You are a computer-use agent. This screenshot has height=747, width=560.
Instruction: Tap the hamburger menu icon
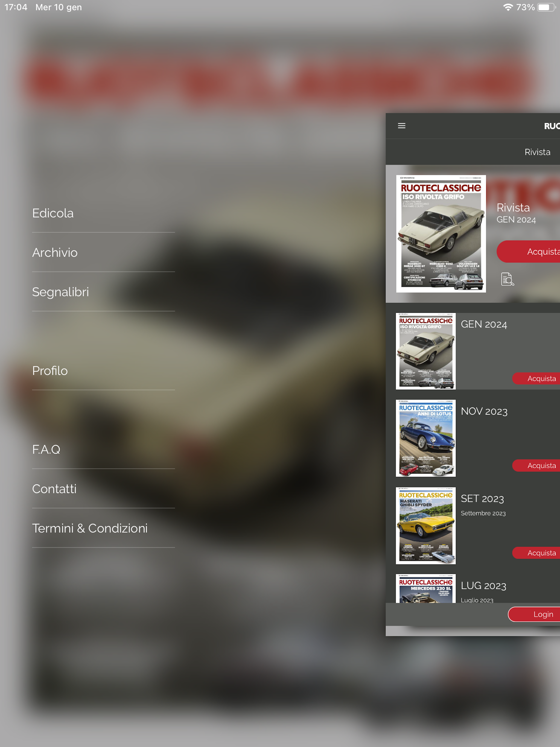tap(402, 126)
